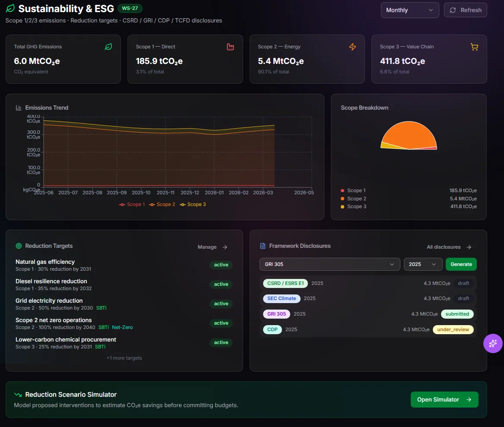Screen dimensions: 504x427
Task: Click the target icon beside Reduction Targets
Action: (x=19, y=246)
